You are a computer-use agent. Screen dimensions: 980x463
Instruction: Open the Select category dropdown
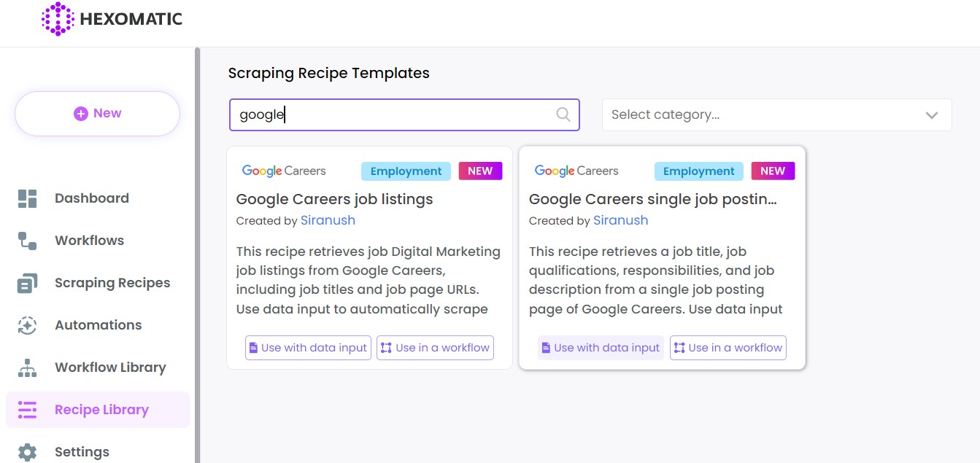[x=777, y=114]
